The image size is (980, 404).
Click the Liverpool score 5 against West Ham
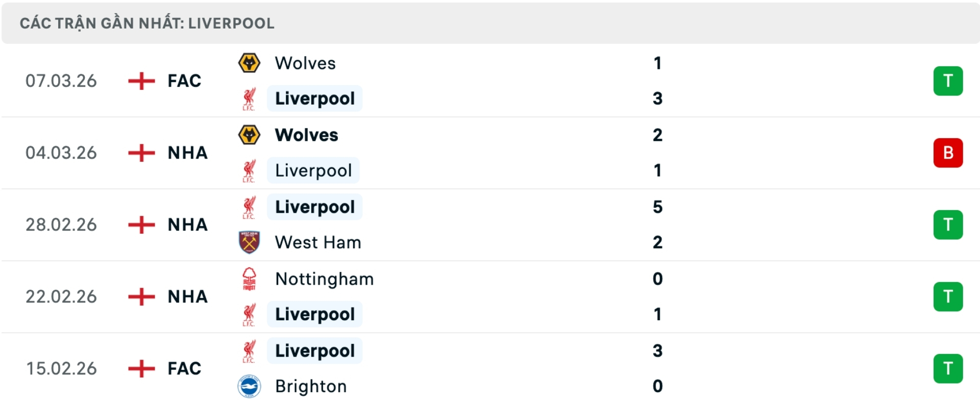[657, 207]
